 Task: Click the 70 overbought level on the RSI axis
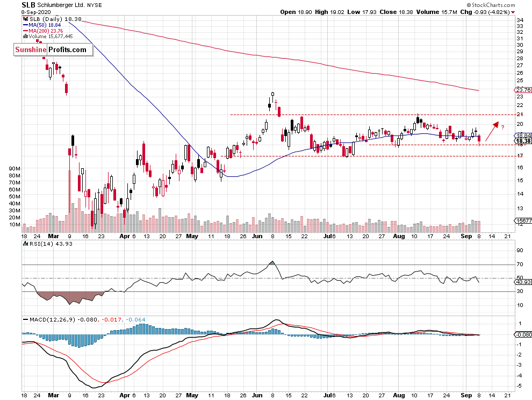click(x=520, y=264)
